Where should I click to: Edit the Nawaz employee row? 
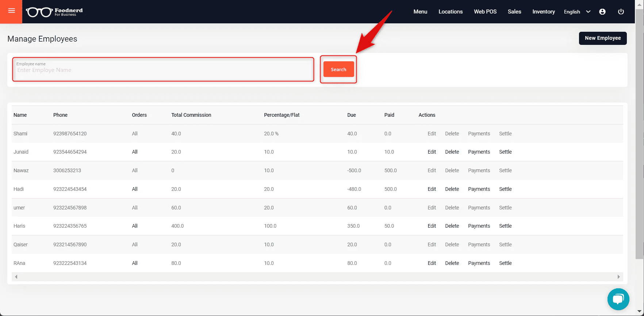coord(432,170)
